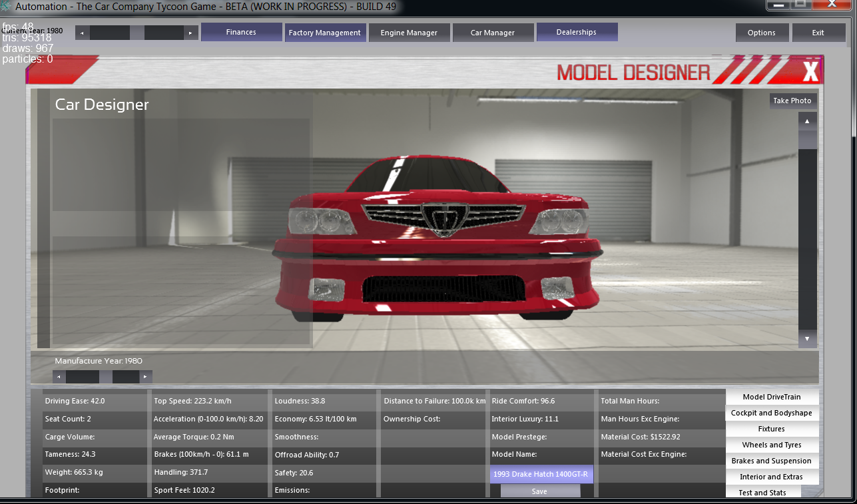Click the vertical scrollbar thumb in viewport
The width and height of the screenshot is (857, 504).
coord(807,140)
